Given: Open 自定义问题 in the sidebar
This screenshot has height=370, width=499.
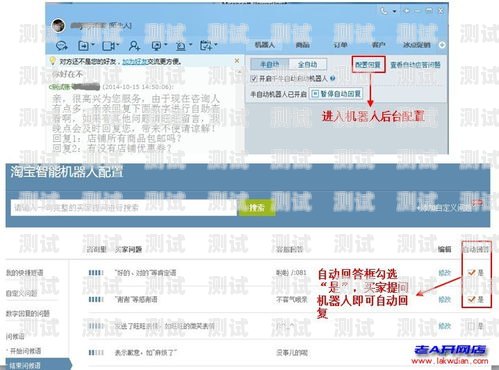Looking at the screenshot, I should point(21,293).
